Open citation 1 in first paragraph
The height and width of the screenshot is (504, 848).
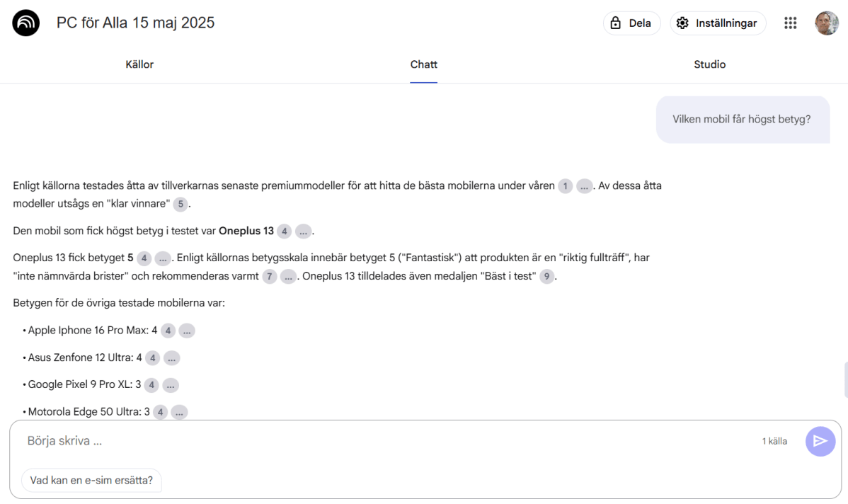(x=565, y=186)
